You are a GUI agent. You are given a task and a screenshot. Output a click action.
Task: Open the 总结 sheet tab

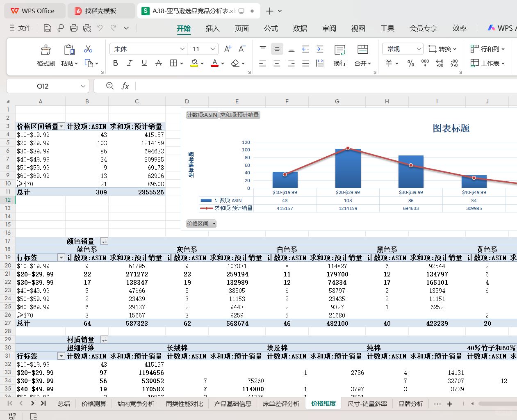point(64,404)
